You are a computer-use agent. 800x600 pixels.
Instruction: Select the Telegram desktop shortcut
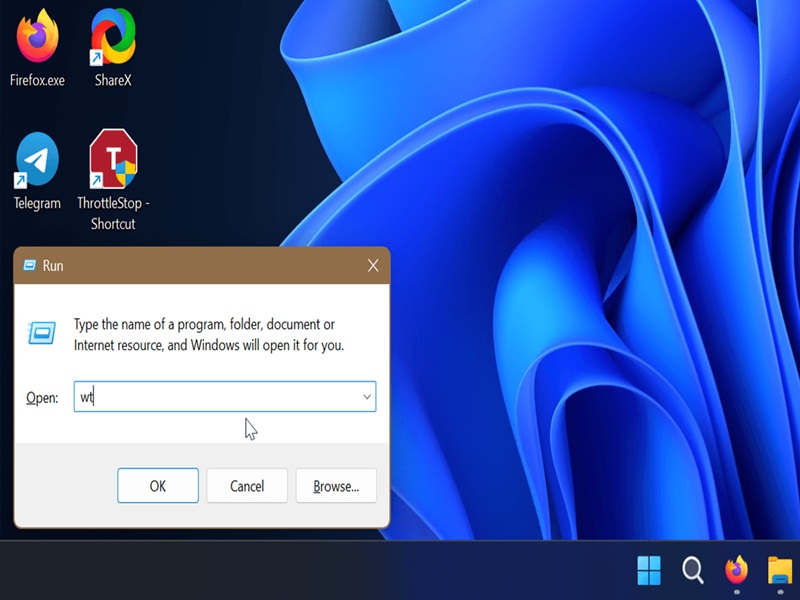[37, 172]
